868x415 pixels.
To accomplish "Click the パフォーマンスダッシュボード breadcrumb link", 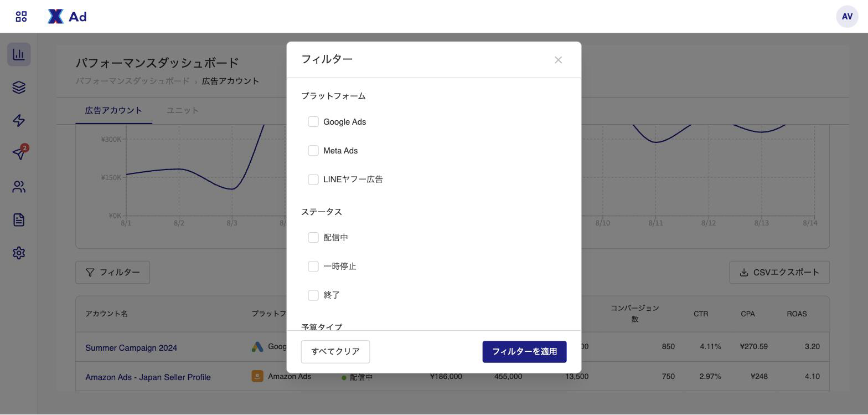I will coord(132,81).
